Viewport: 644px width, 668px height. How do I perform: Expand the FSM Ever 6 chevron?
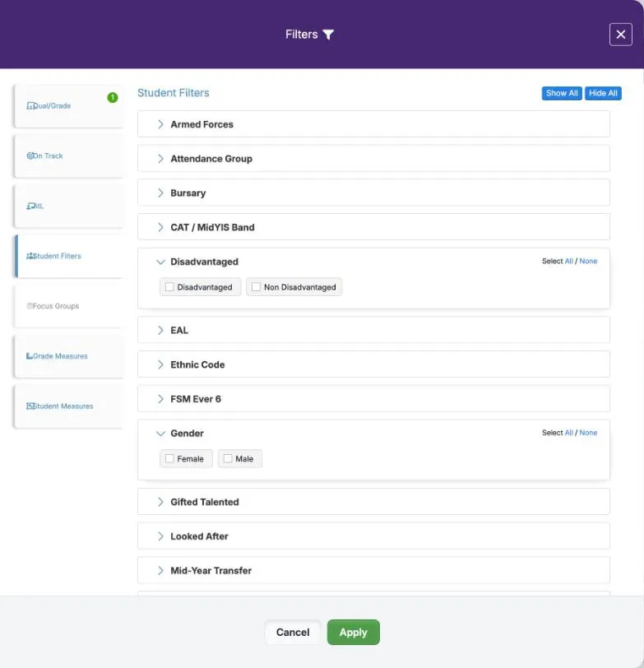160,399
